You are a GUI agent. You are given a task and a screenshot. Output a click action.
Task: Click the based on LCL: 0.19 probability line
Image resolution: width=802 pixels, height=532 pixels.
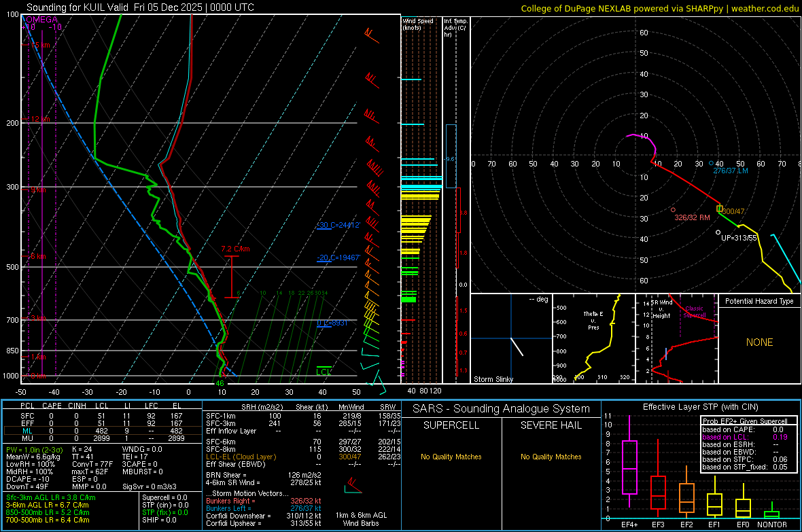click(745, 437)
